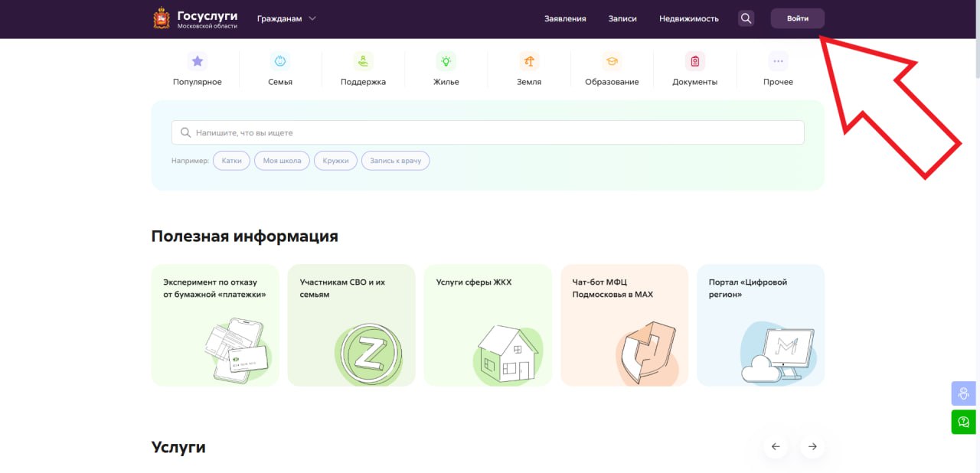This screenshot has height=473, width=980.
Task: Expand the Гражданам dropdown
Action: 286,18
